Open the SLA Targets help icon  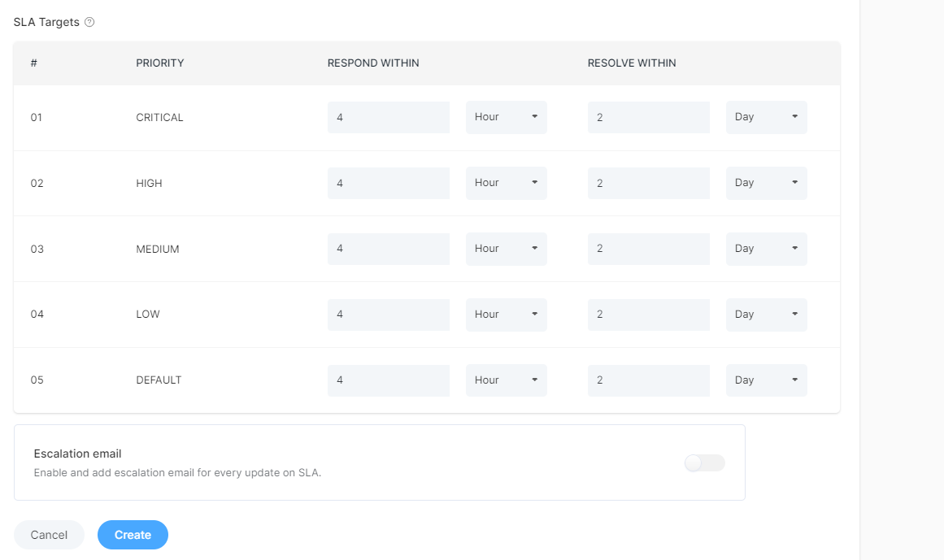[89, 22]
